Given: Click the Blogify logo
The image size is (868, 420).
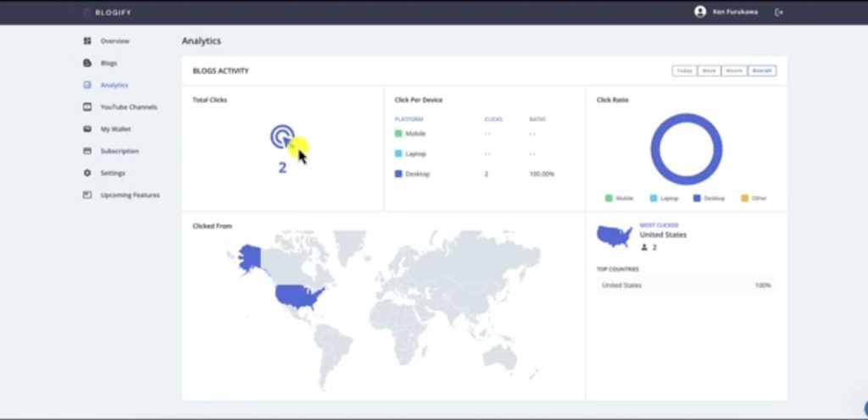Looking at the screenshot, I should pos(108,12).
